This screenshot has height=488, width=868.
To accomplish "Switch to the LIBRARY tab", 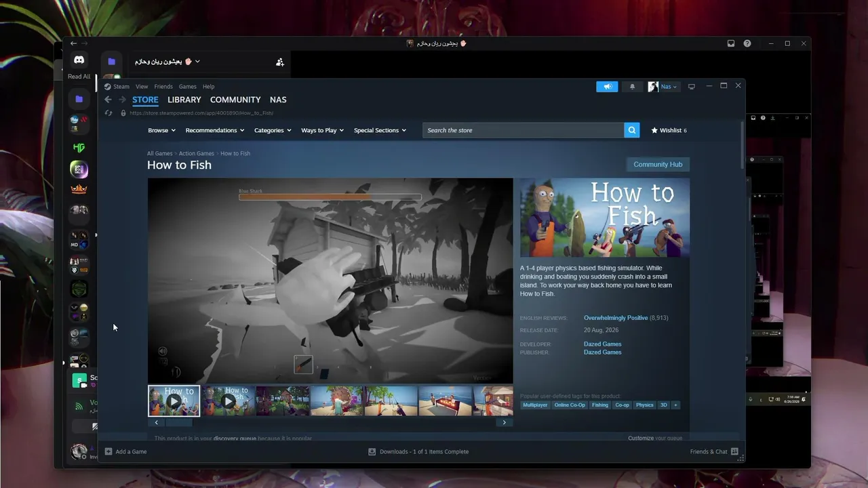I will click(x=184, y=100).
